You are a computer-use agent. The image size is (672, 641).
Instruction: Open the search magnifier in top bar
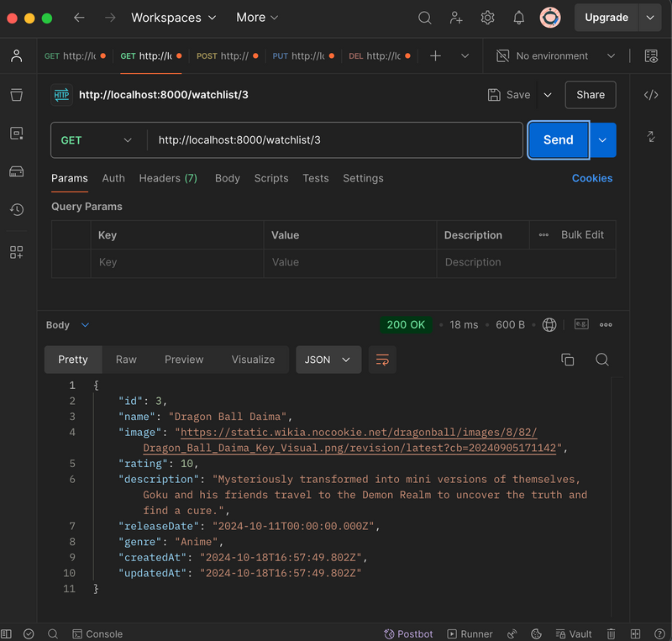tap(424, 18)
